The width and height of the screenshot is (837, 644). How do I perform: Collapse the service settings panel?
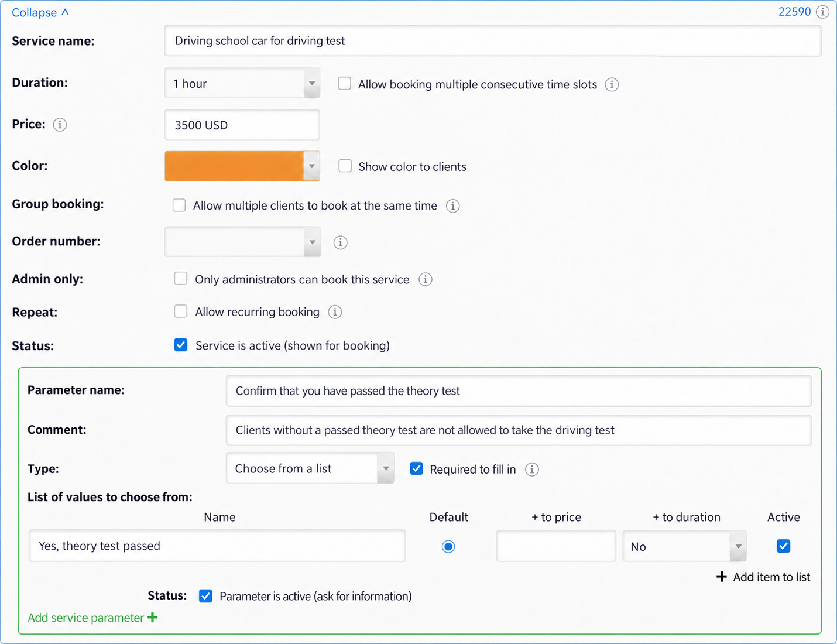(40, 12)
